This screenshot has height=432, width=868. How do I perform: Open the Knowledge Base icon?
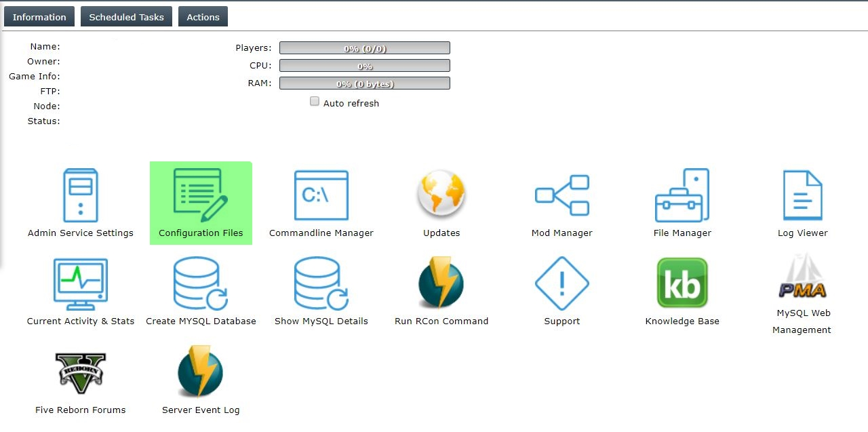point(682,283)
